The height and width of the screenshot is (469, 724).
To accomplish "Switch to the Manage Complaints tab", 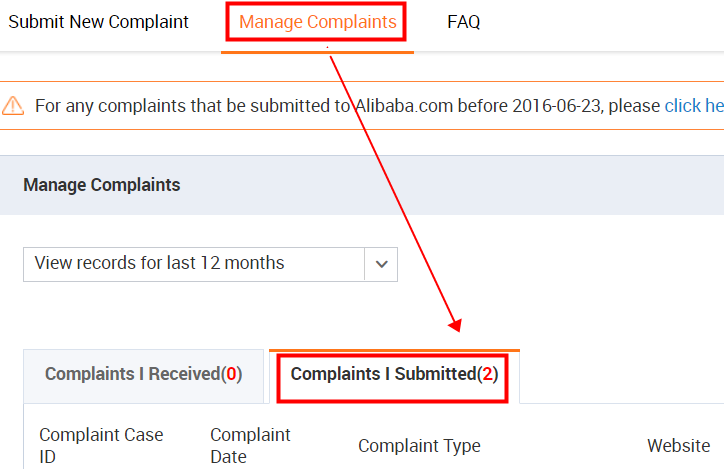I will 318,22.
